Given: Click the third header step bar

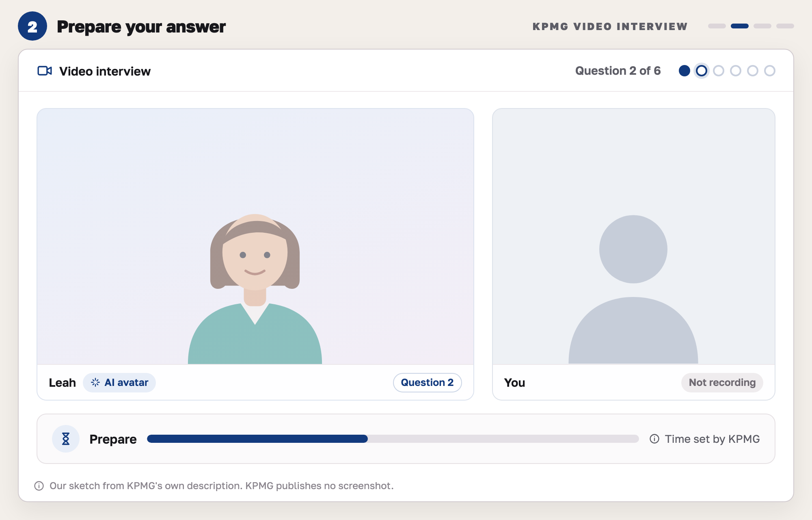Looking at the screenshot, I should pos(762,26).
